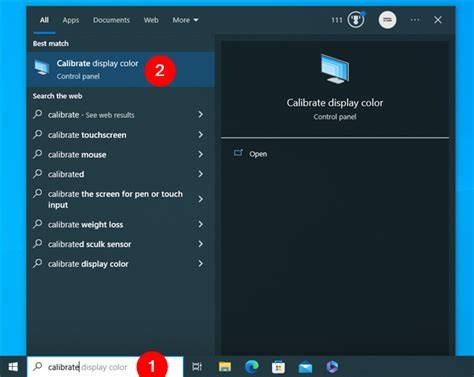Launch Microsoft Edge from the taskbar
This screenshot has width=474, height=377.
click(x=252, y=367)
